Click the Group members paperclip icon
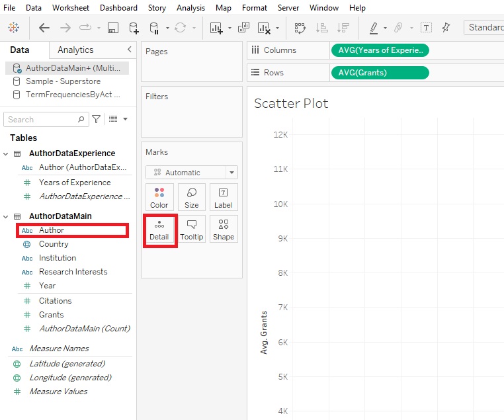The width and height of the screenshot is (504, 420). (x=398, y=28)
